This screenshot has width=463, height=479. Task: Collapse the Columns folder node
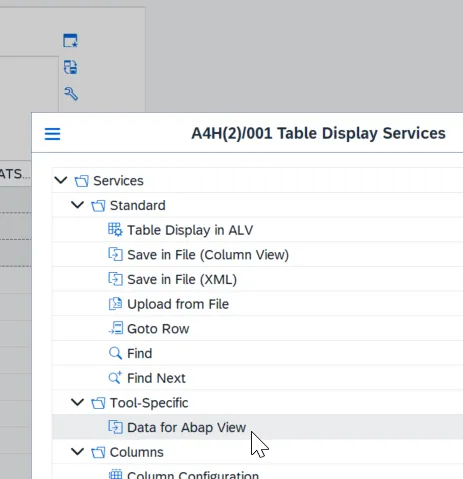point(78,452)
